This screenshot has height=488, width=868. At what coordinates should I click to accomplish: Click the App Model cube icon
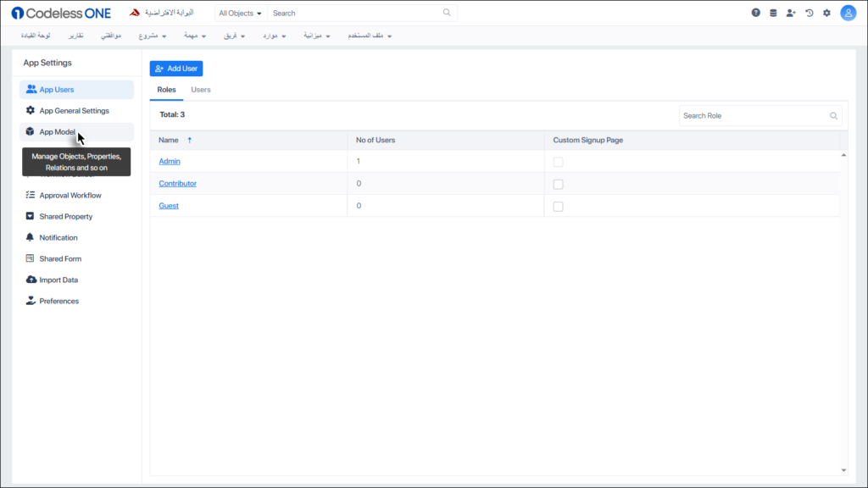[x=30, y=131]
